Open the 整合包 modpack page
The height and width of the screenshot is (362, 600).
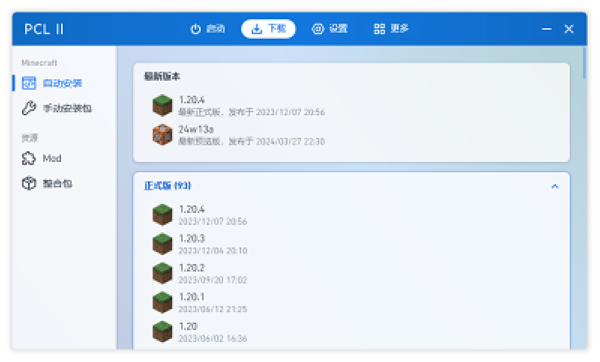click(x=64, y=184)
